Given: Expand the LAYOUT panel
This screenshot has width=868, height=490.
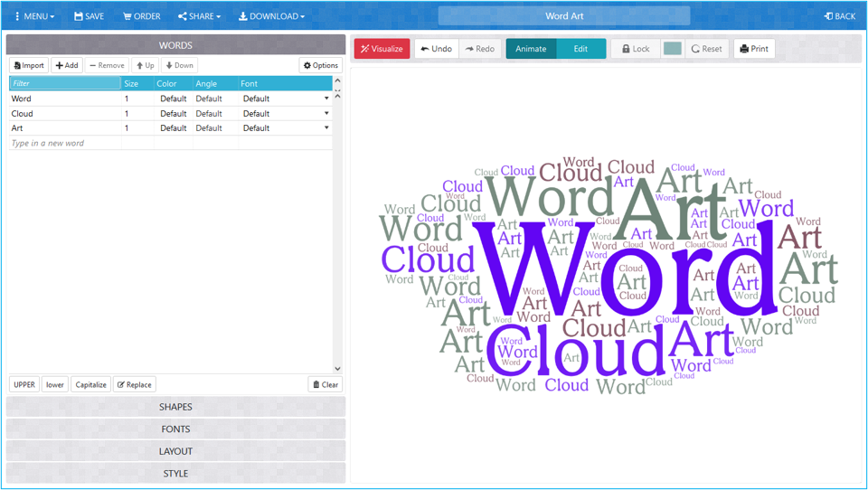Looking at the screenshot, I should 175,451.
